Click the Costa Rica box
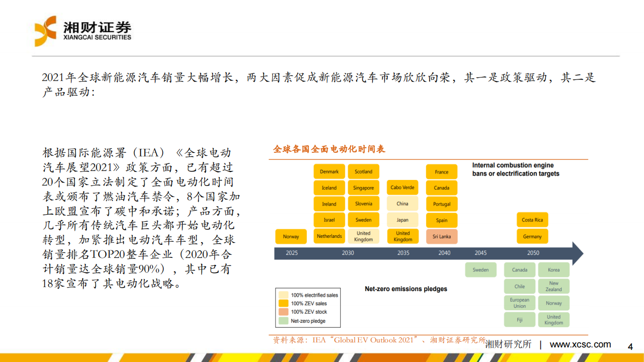This screenshot has height=362, width=644. pyautogui.click(x=532, y=220)
